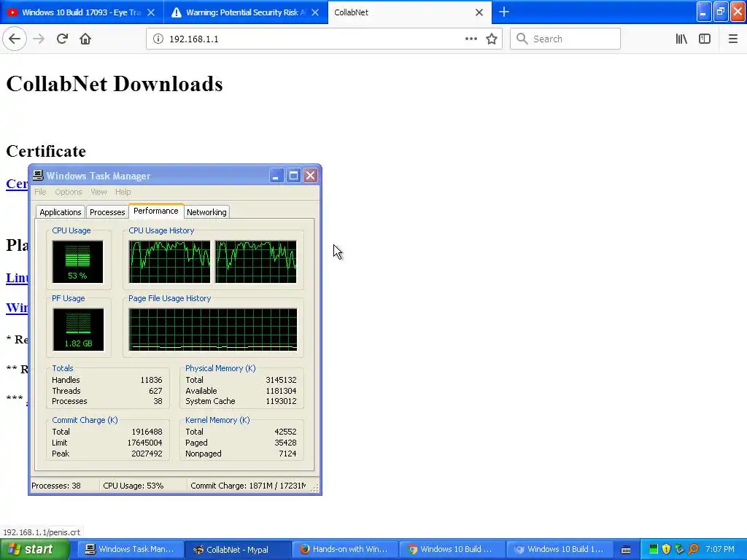Open the Certificate link on the page
747x560 pixels.
(x=17, y=184)
